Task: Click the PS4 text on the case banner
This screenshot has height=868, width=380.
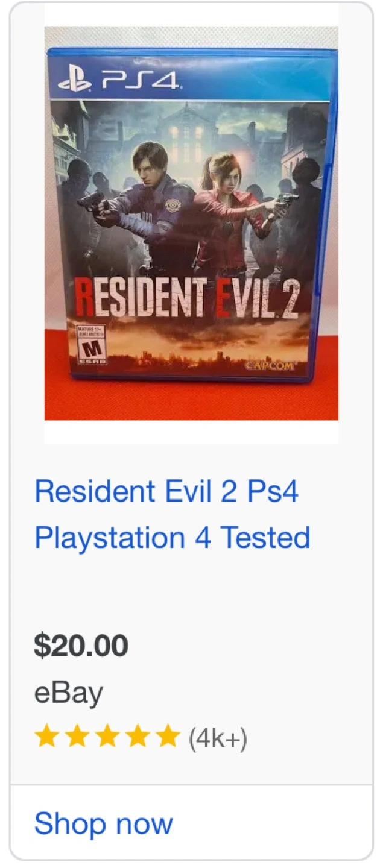Action: point(140,80)
